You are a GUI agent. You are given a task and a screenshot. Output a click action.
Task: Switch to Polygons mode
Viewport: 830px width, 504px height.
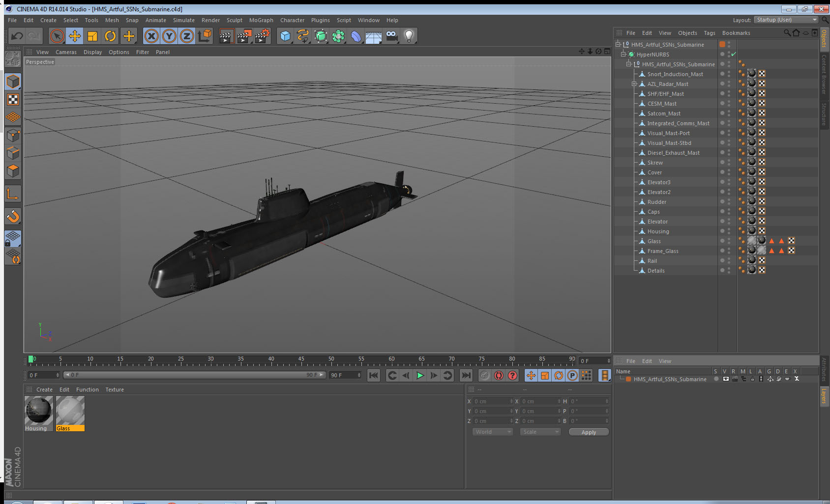pos(13,170)
